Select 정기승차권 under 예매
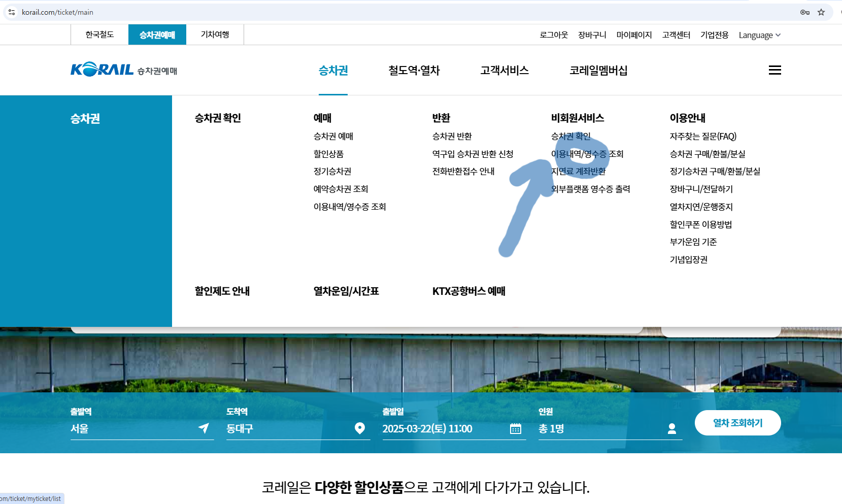Screen dimensions: 842x504 pos(332,171)
